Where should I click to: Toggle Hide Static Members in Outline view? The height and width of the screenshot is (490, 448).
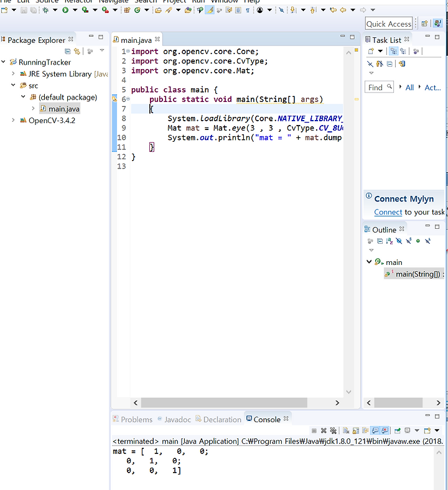[x=409, y=241]
